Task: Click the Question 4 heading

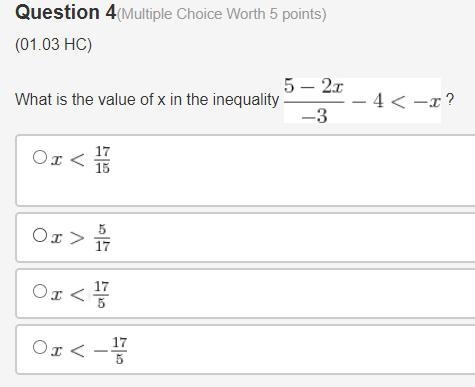Action: tap(65, 13)
